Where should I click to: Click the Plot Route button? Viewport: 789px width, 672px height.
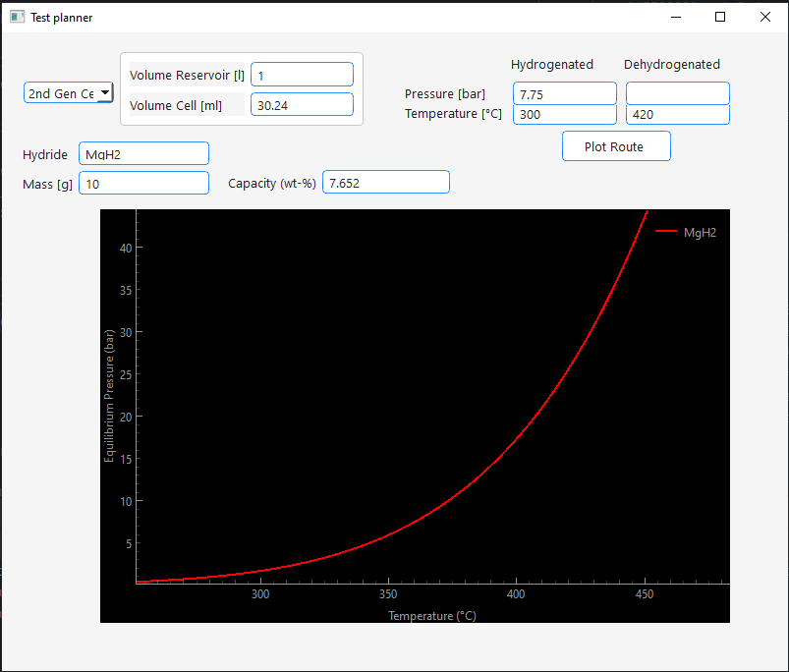pos(616,145)
